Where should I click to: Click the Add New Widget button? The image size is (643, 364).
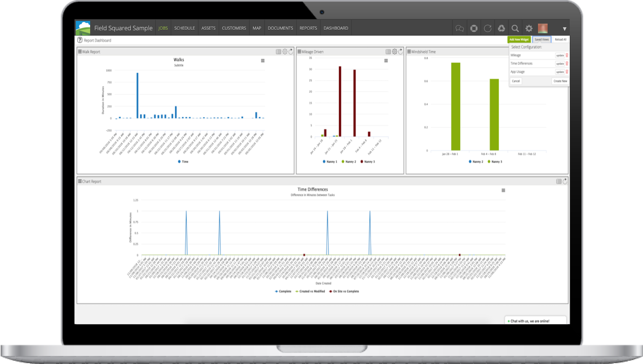(519, 39)
